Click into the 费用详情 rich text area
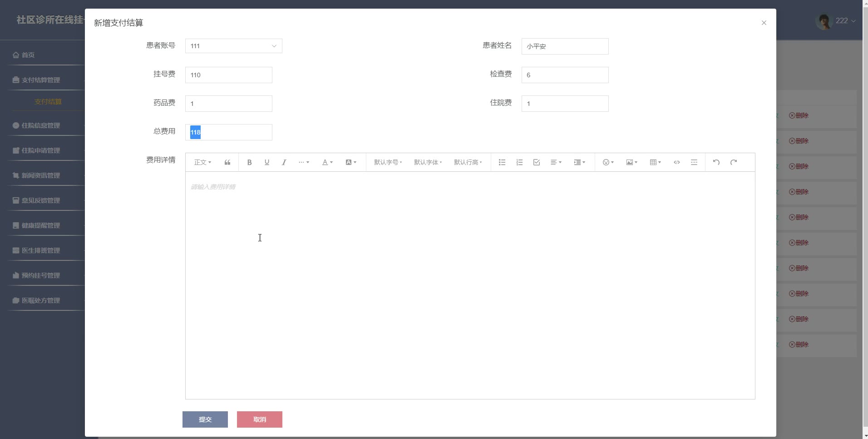 [470, 285]
